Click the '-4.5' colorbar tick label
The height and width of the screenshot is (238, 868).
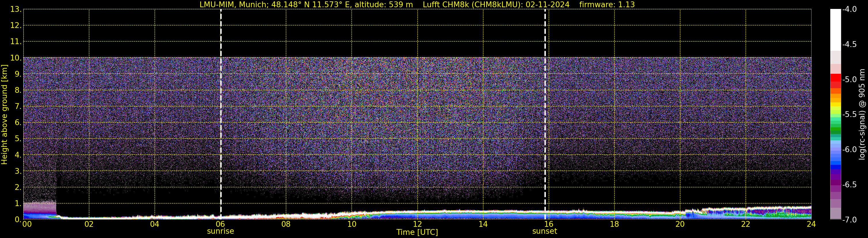coord(850,44)
